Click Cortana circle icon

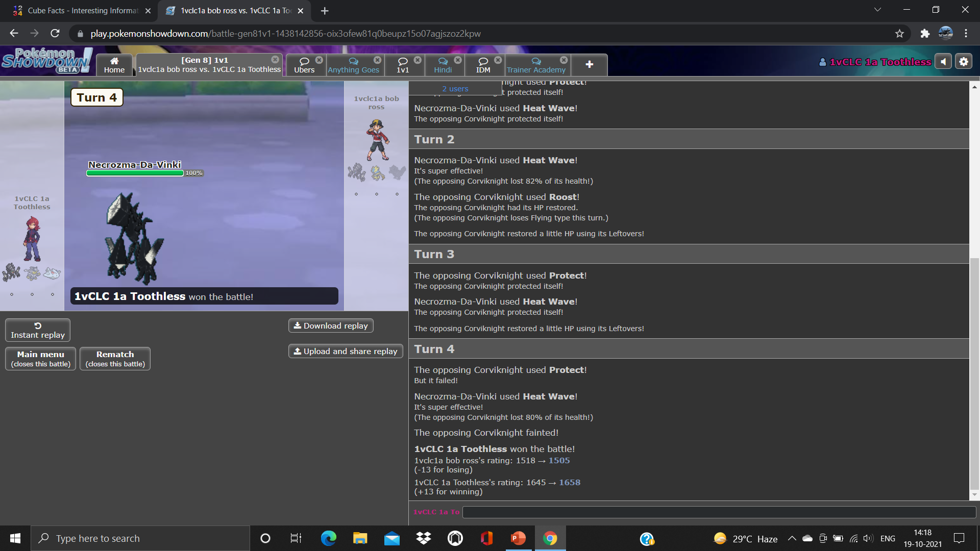click(x=265, y=538)
